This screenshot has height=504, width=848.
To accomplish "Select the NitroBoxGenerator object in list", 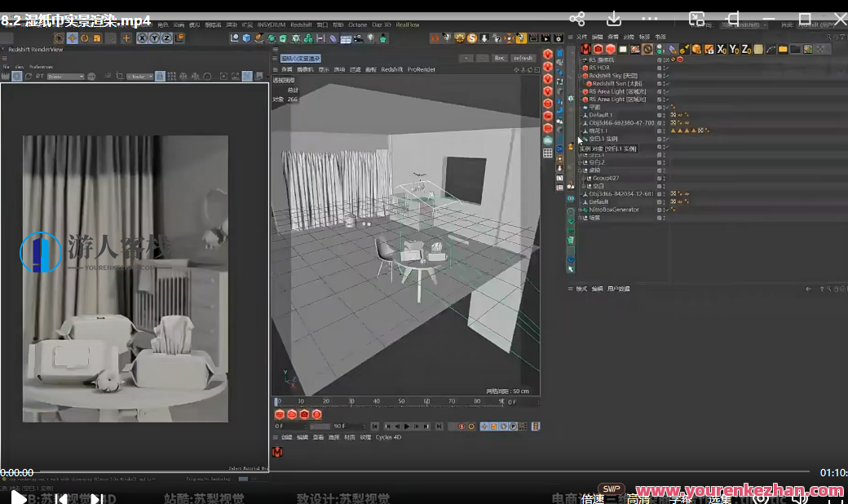I will tap(613, 210).
